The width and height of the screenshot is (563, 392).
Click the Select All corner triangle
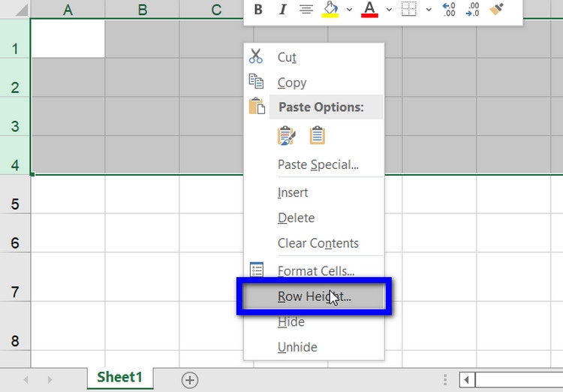[x=22, y=10]
